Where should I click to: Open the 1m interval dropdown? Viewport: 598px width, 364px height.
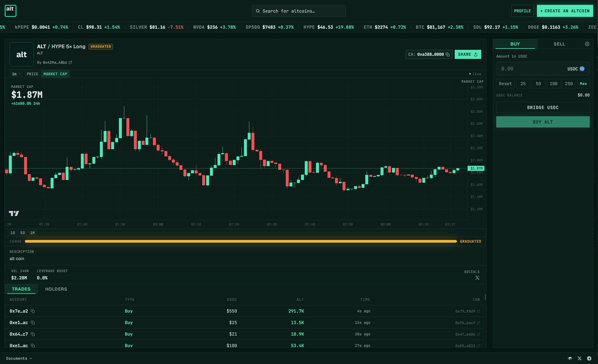15,74
